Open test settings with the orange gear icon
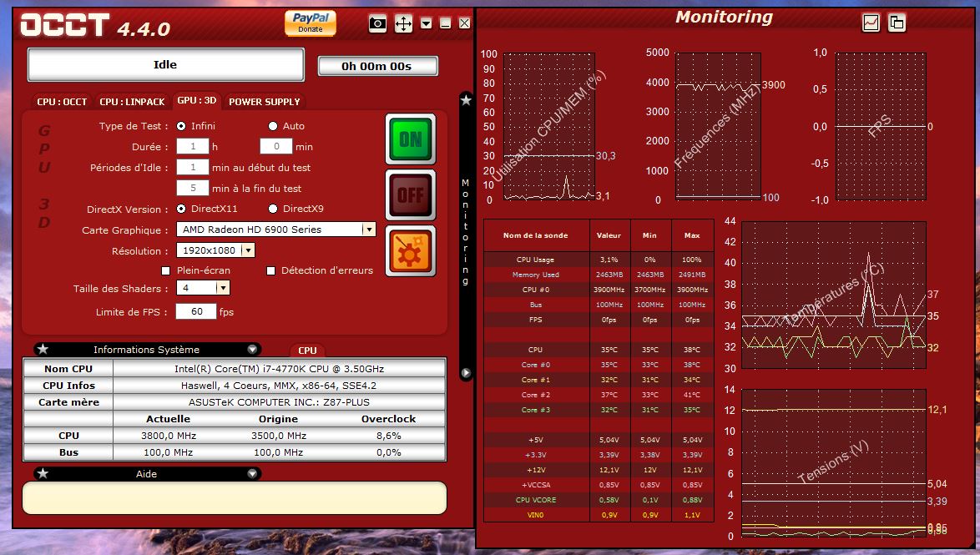The image size is (980, 555). [x=411, y=250]
